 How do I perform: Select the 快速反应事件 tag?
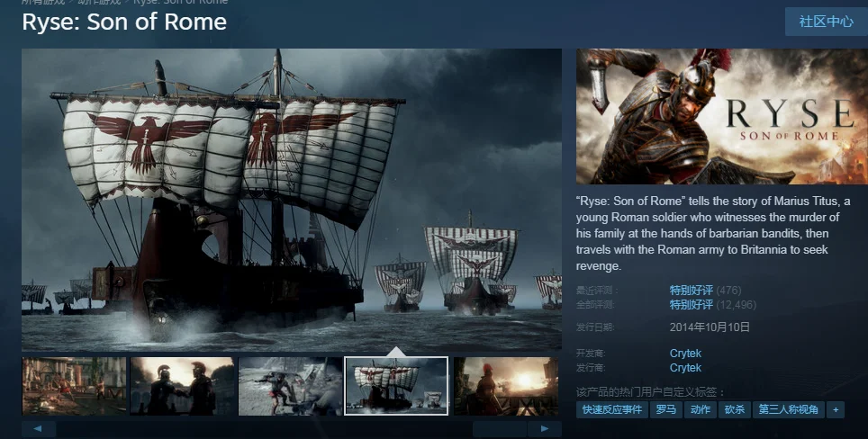pos(612,409)
